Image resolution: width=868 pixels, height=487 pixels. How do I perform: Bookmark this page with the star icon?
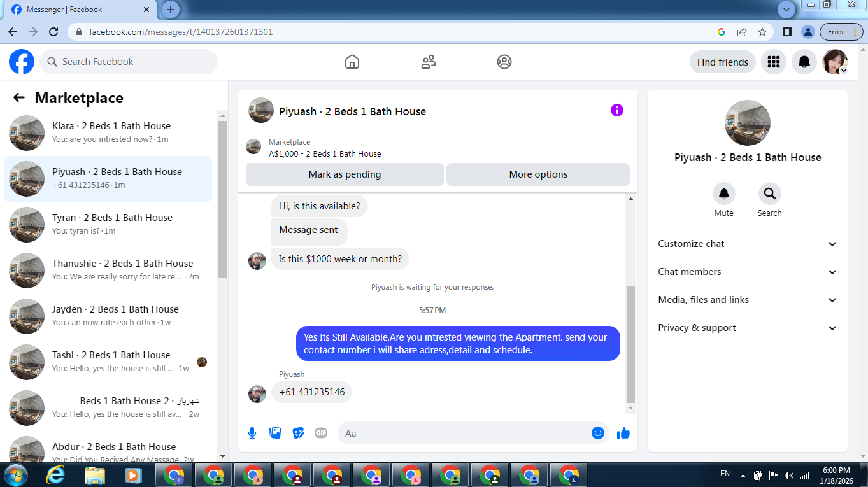click(x=762, y=32)
